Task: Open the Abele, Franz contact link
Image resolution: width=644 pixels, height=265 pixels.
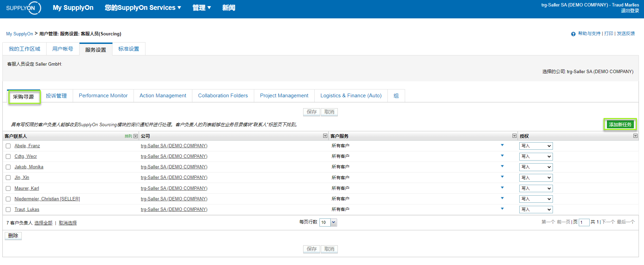Action: pyautogui.click(x=27, y=146)
